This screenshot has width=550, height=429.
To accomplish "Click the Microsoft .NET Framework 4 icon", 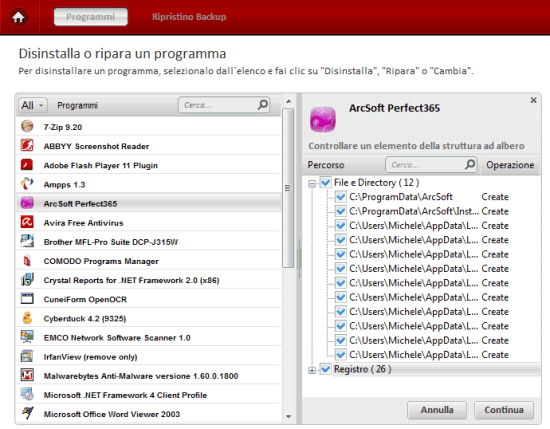I will point(27,394).
